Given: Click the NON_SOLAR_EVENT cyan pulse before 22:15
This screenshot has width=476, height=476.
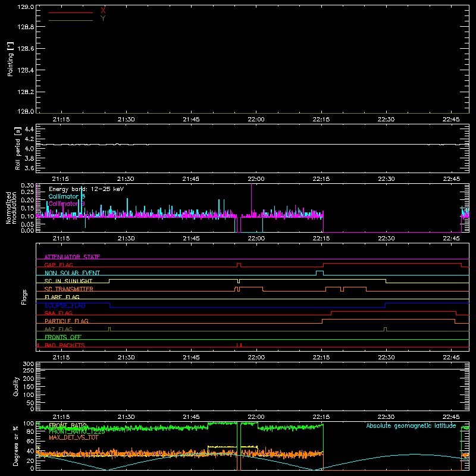Looking at the screenshot, I should click(x=320, y=273).
